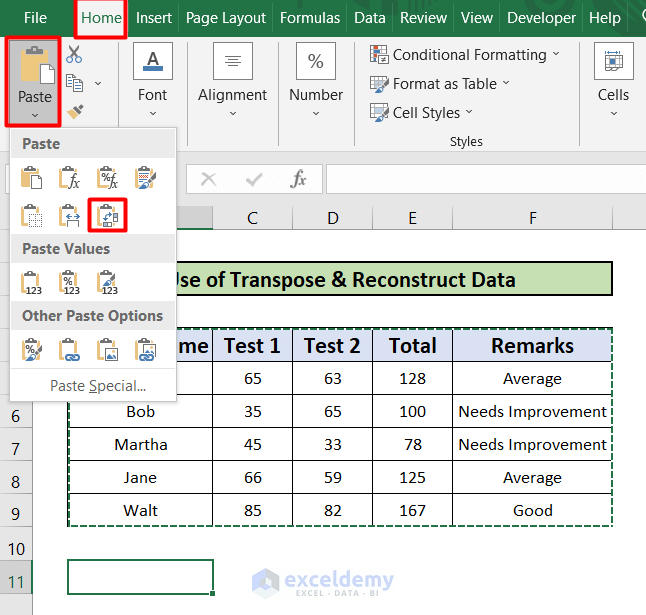Expand the Number group chevron
The height and width of the screenshot is (615, 646).
316,113
